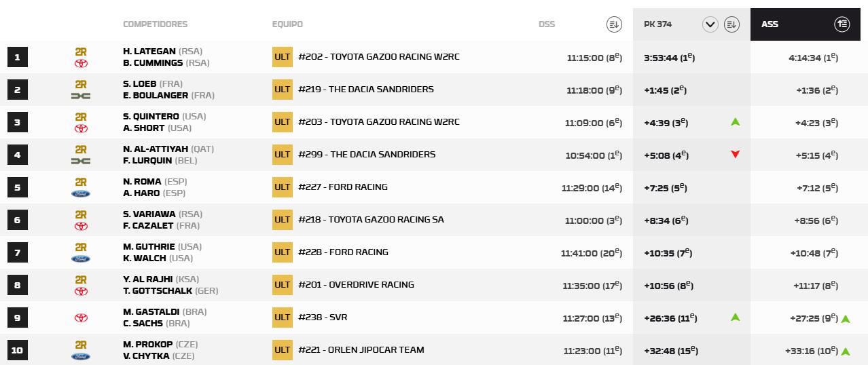Click 2R badge in Y. Al Rajhi row

(x=81, y=280)
